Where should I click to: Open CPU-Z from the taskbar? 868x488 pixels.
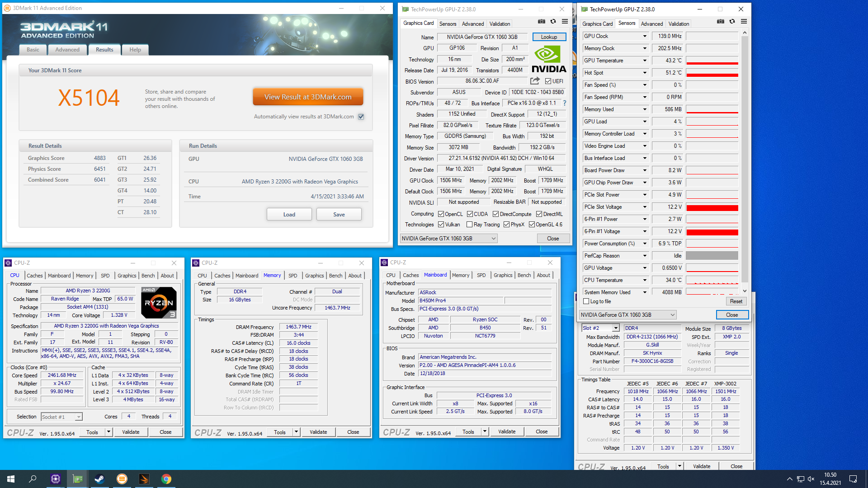(56, 479)
